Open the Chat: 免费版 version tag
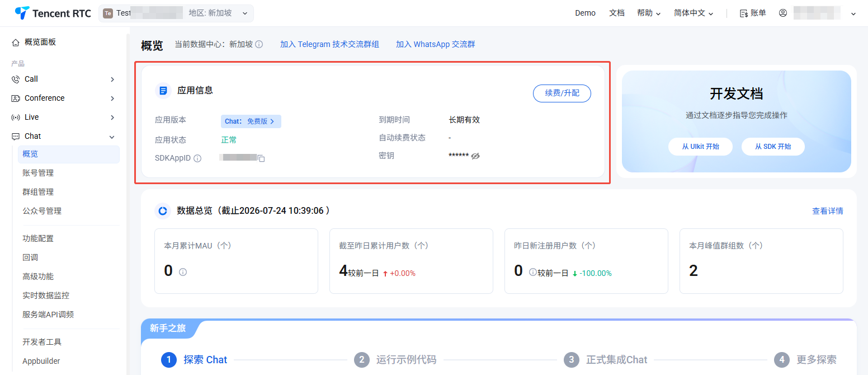The height and width of the screenshot is (375, 868). [x=251, y=121]
